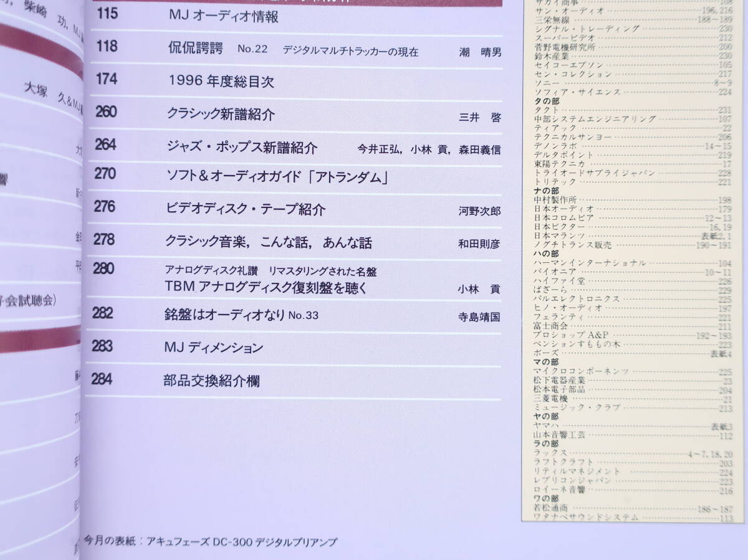Screen dimensions: 748x560
Task: Click 'ワタナベサウンドシステム' index row
Action: click(x=633, y=517)
